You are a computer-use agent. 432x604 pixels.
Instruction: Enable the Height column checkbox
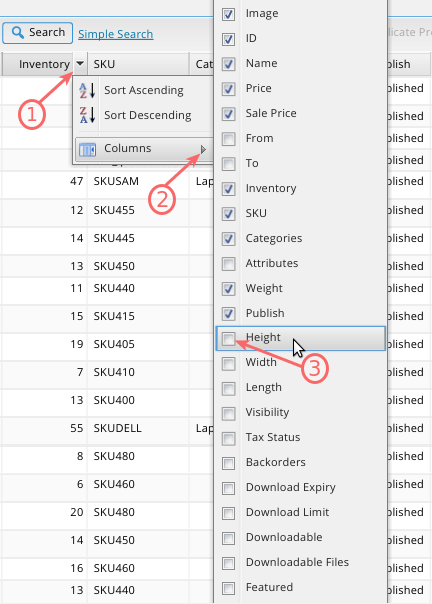[229, 339]
